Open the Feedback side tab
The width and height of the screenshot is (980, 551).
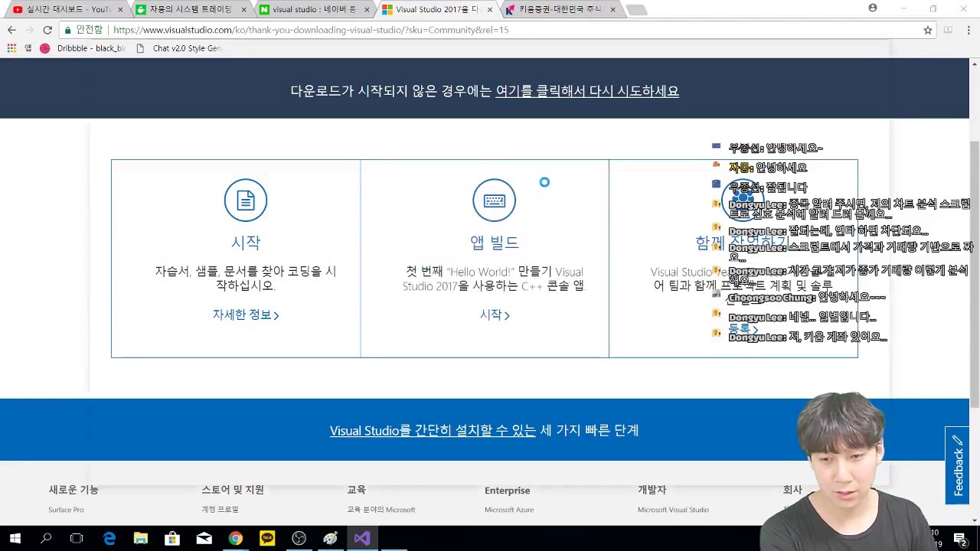[x=957, y=465]
